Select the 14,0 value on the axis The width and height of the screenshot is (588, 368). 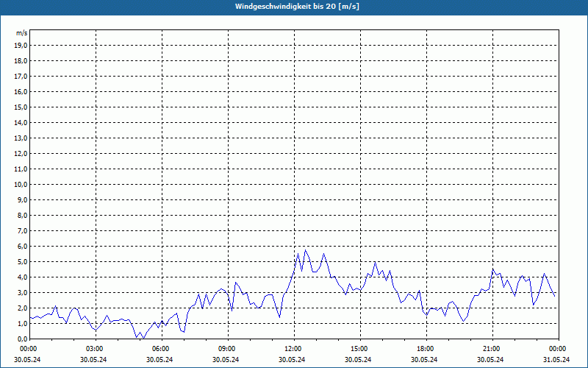(21, 122)
